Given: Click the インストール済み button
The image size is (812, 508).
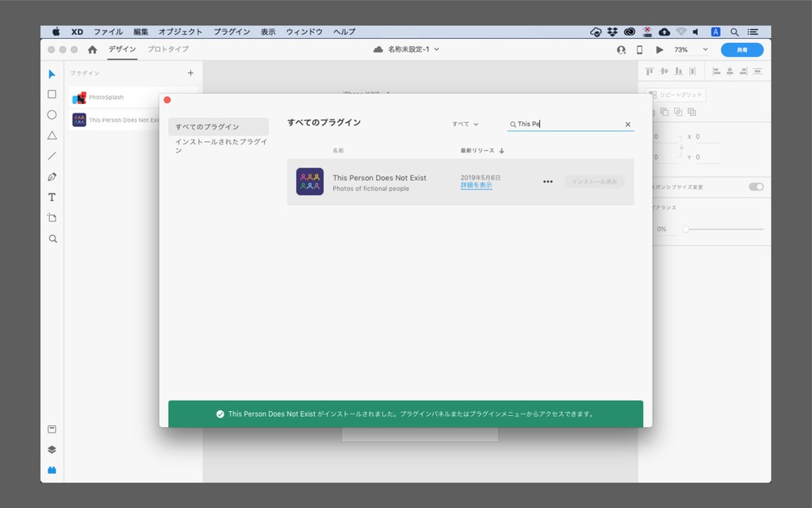Looking at the screenshot, I should pyautogui.click(x=594, y=182).
